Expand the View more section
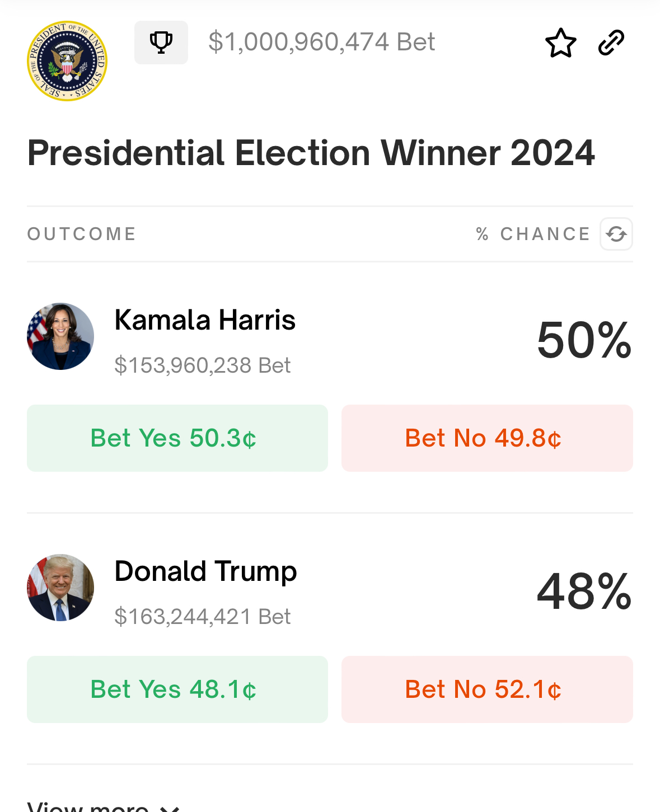 click(104, 806)
